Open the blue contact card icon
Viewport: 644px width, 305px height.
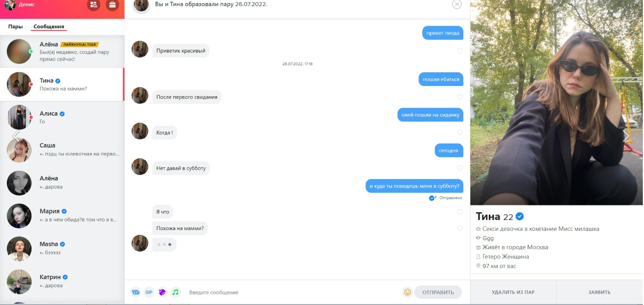point(135,292)
